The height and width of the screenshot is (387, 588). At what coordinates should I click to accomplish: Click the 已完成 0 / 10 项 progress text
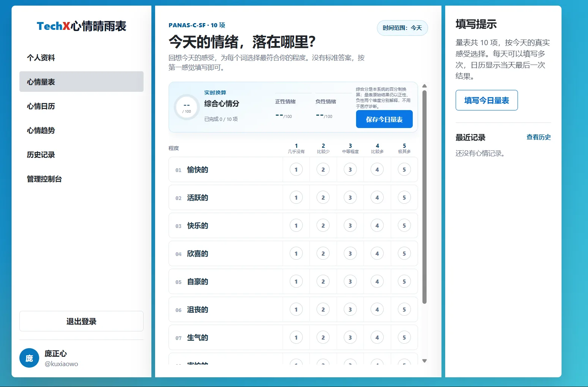point(221,119)
